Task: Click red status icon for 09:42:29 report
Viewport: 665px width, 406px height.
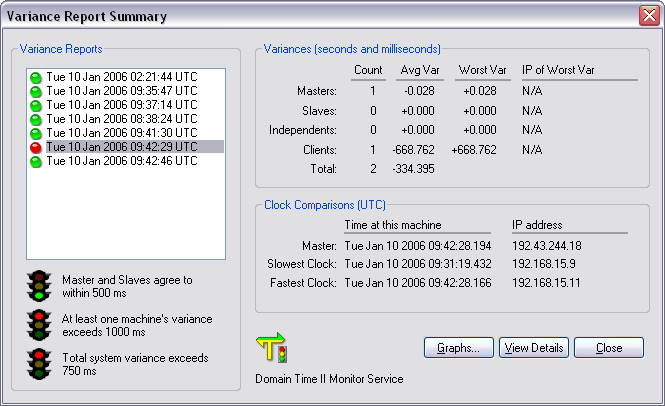Action: click(x=36, y=148)
